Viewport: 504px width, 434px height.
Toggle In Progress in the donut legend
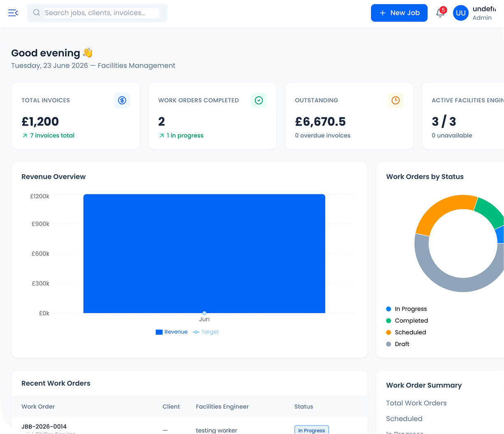click(x=406, y=309)
